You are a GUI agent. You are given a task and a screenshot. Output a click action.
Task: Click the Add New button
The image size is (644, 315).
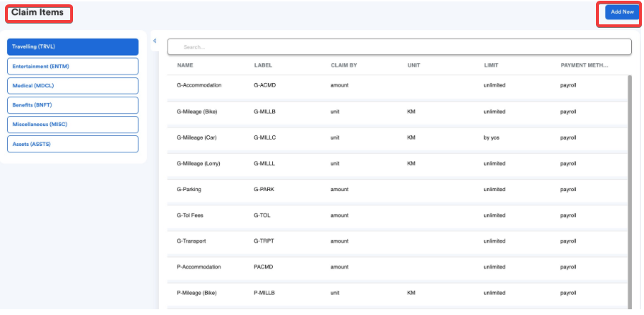click(x=622, y=12)
